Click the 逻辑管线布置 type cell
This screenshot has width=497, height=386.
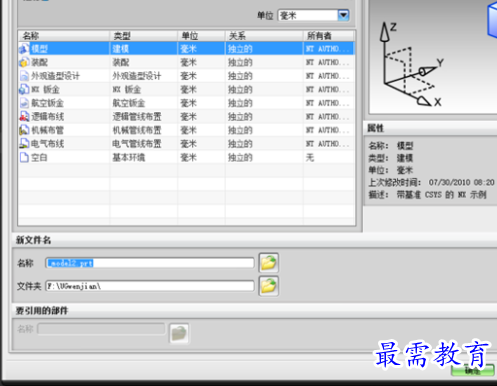pyautogui.click(x=137, y=117)
